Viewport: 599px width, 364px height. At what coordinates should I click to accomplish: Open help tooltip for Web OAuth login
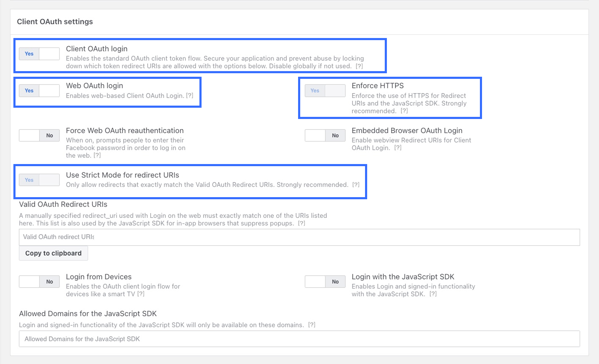coord(190,96)
